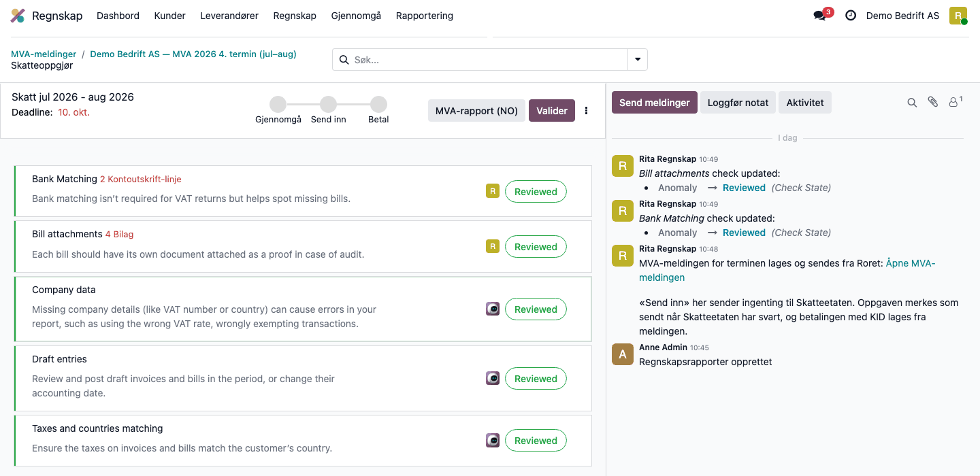Click the magnifier icon in the chatter panel
The width and height of the screenshot is (980, 476).
tap(912, 103)
